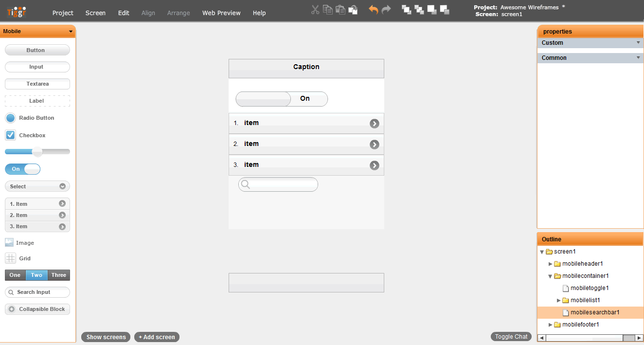
Task: Open the Edit menu
Action: click(124, 13)
